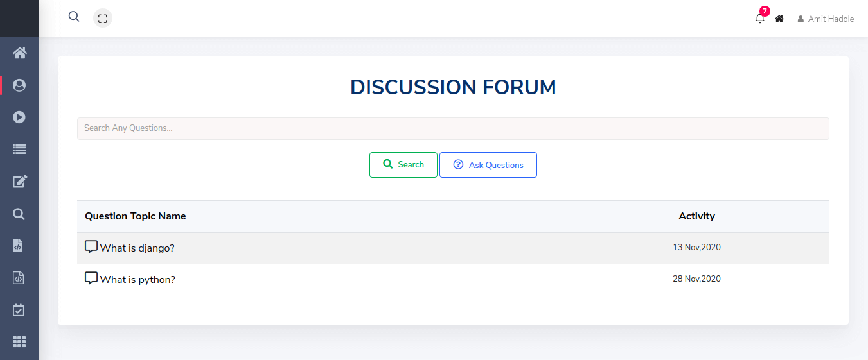Image resolution: width=868 pixels, height=360 pixels.
Task: Open the list icon in sidebar
Action: (x=19, y=150)
